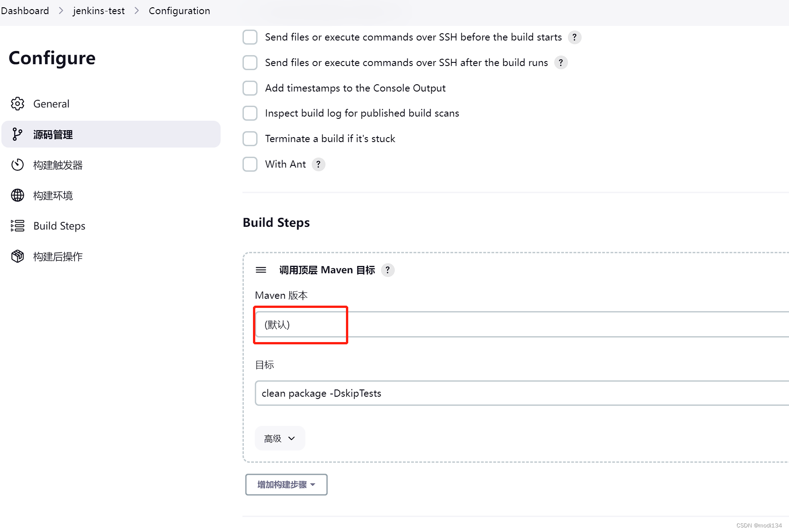Screen dimensions: 789x532
Task: Open jenkins-test from the breadcrumb
Action: coord(98,10)
